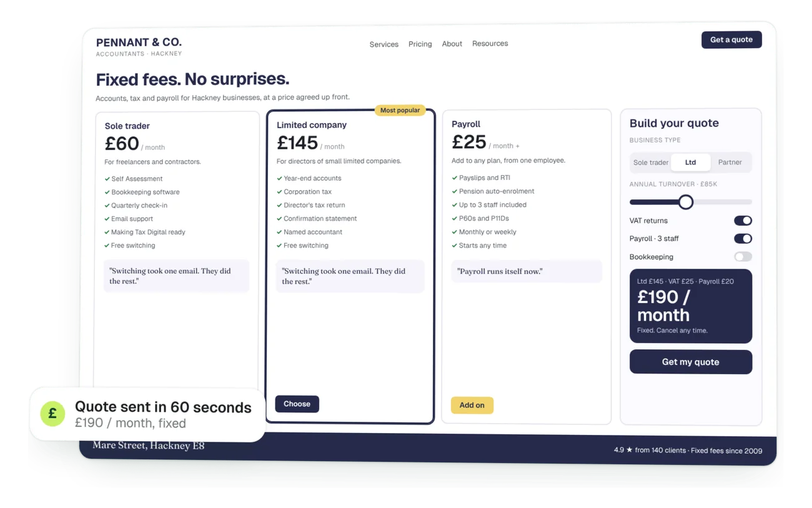Open the About nav item
The image size is (812, 508).
(452, 44)
